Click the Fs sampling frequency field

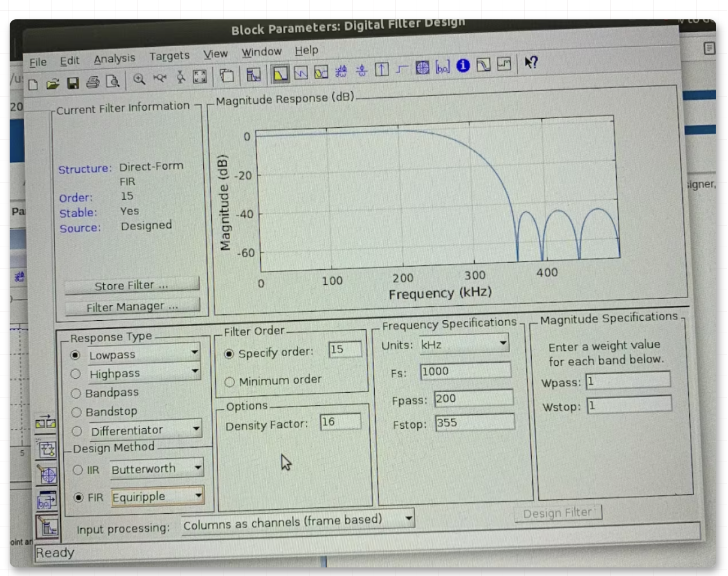click(466, 371)
